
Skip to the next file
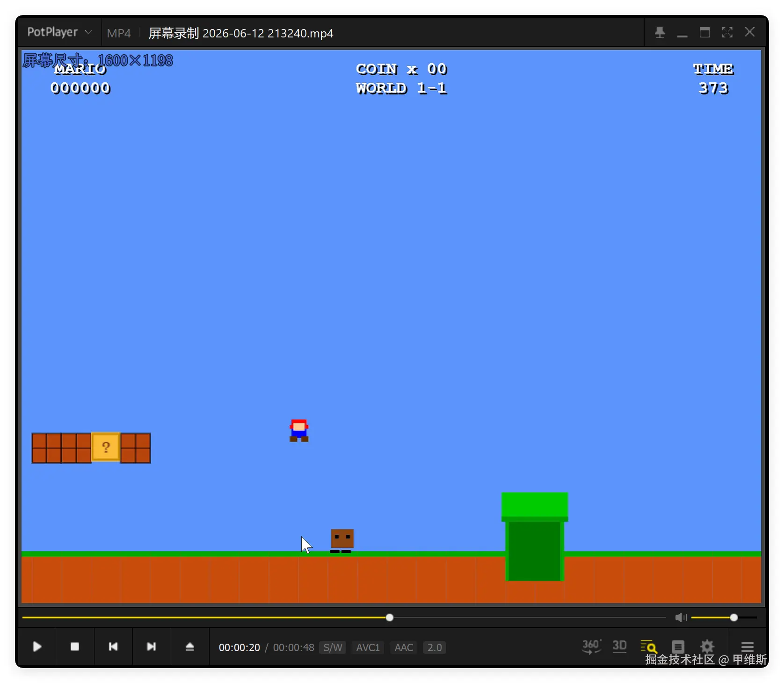pos(151,647)
